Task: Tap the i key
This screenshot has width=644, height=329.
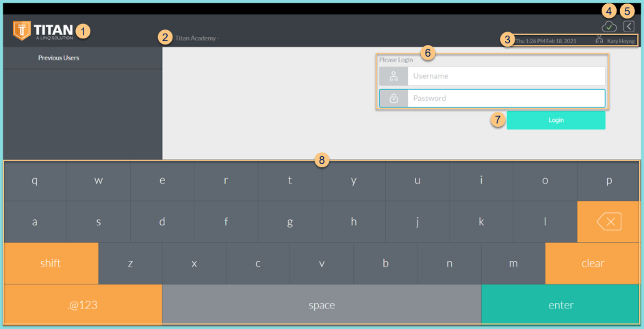Action: pyautogui.click(x=481, y=180)
